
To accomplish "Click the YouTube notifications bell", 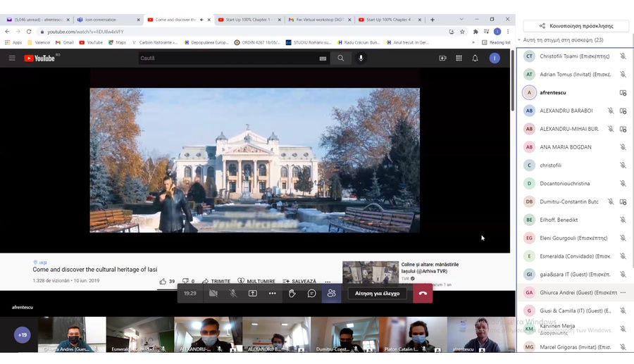I will [475, 58].
